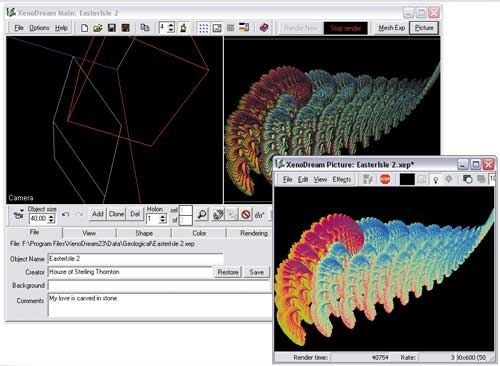Image resolution: width=500 pixels, height=366 pixels.
Task: Open View menu in Picture window
Action: 320,180
